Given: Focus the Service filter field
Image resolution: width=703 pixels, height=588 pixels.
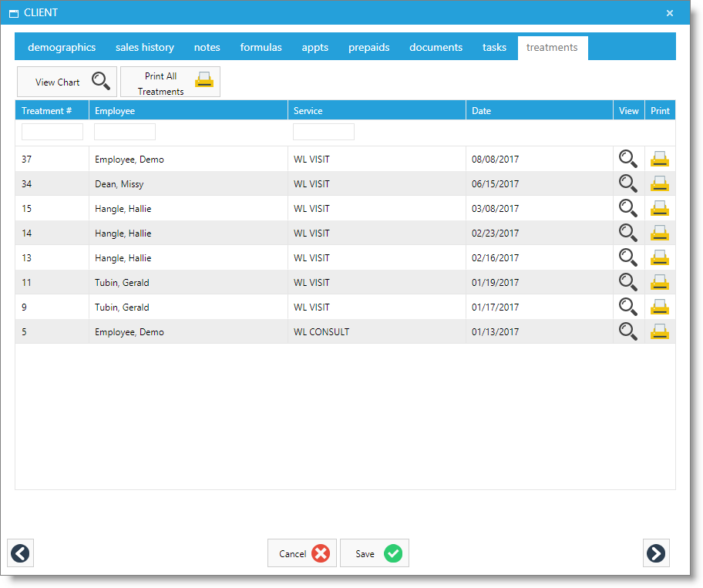Looking at the screenshot, I should click(x=324, y=132).
